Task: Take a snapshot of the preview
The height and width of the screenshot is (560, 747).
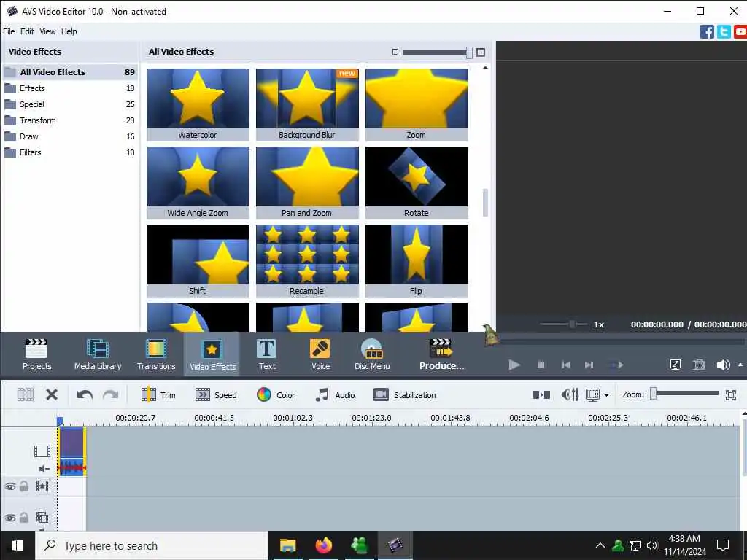Action: click(x=699, y=365)
